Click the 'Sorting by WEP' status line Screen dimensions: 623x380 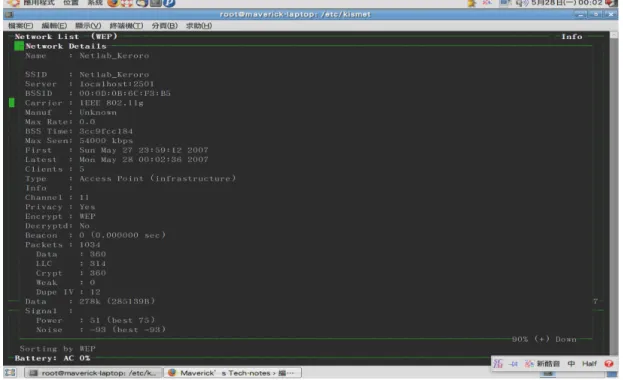tap(57, 349)
